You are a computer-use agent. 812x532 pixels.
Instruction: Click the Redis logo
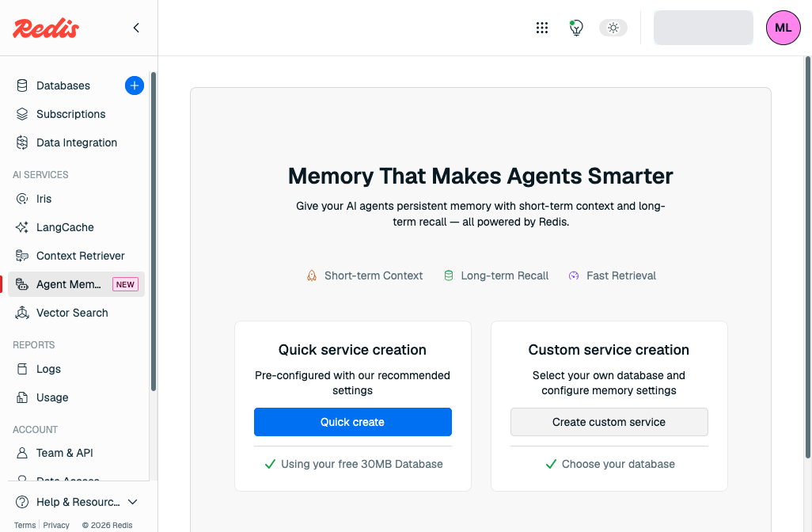[x=46, y=28]
